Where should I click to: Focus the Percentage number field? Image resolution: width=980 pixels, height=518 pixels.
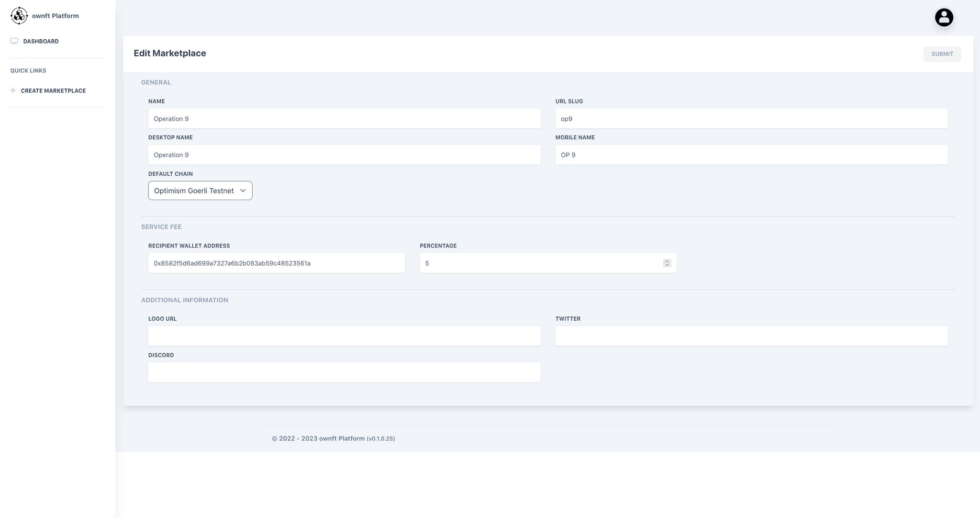tap(541, 263)
